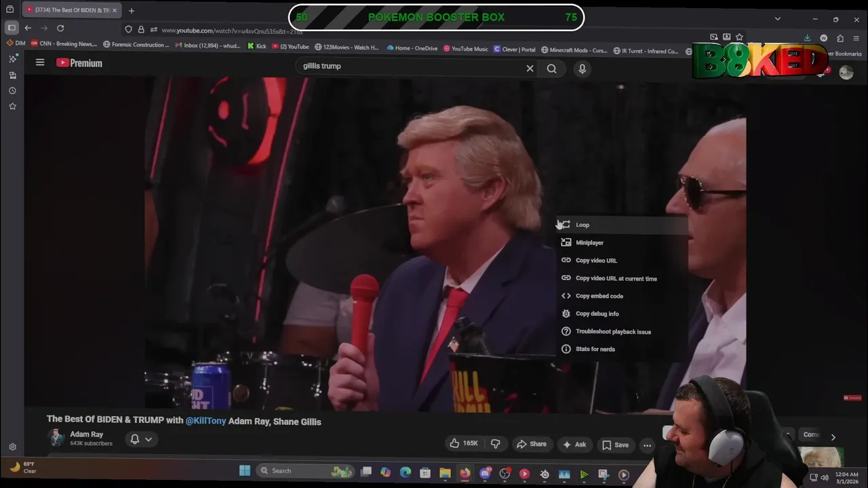
Task: Open YouTube account avatar menu
Action: (x=846, y=73)
